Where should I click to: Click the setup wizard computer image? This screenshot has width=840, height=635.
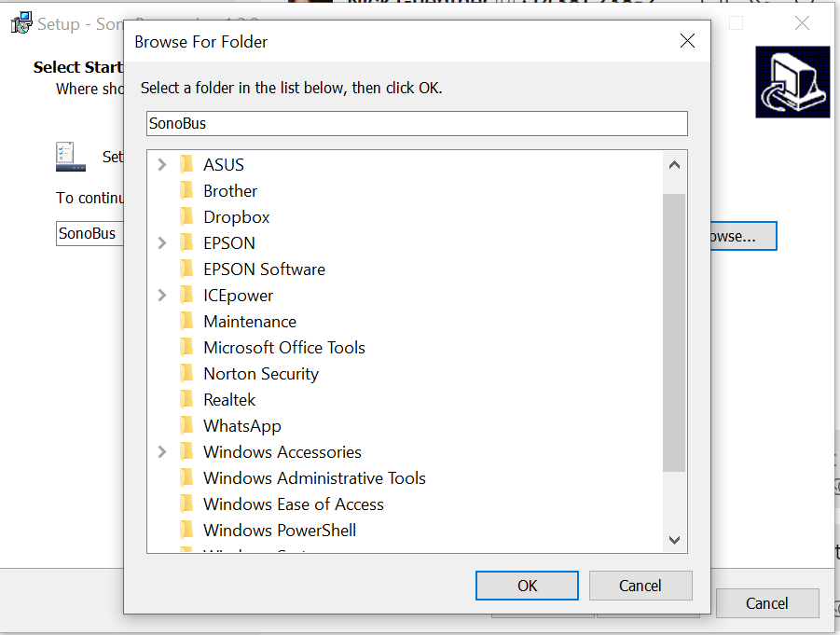click(792, 82)
